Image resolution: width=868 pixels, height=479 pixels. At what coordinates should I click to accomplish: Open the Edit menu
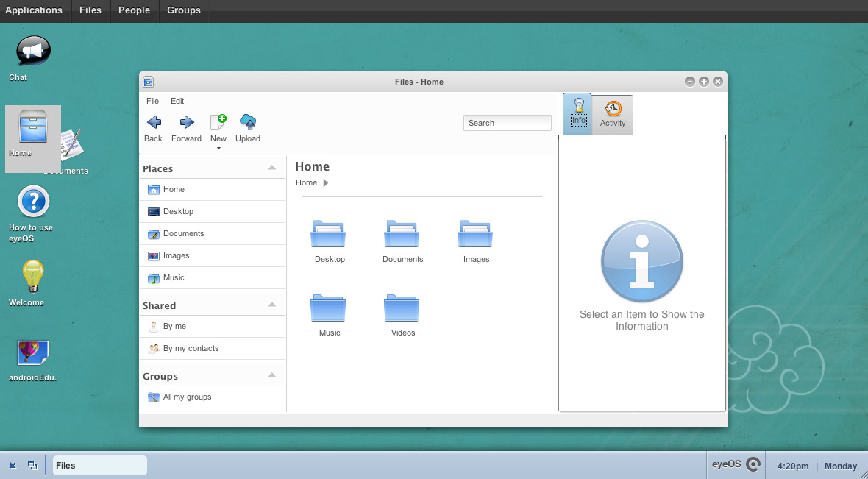[177, 101]
